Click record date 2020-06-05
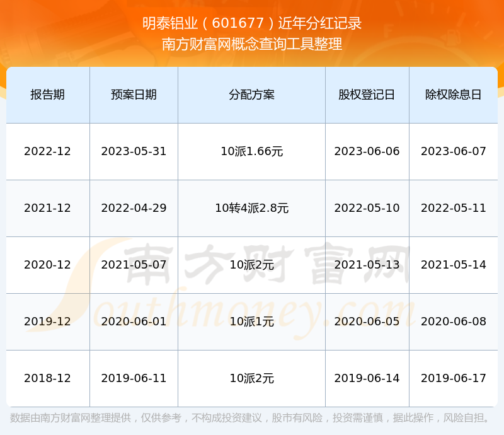The height and width of the screenshot is (435, 504). point(367,322)
